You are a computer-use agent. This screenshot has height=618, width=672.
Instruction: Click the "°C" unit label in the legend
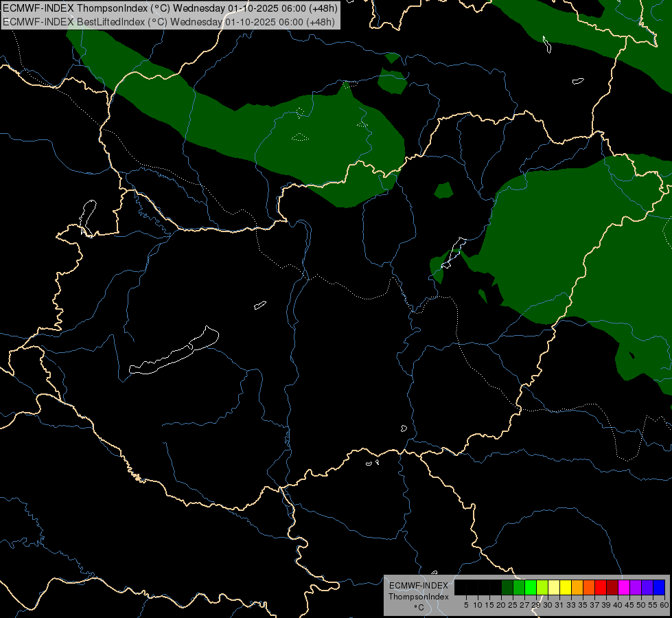[x=419, y=608]
